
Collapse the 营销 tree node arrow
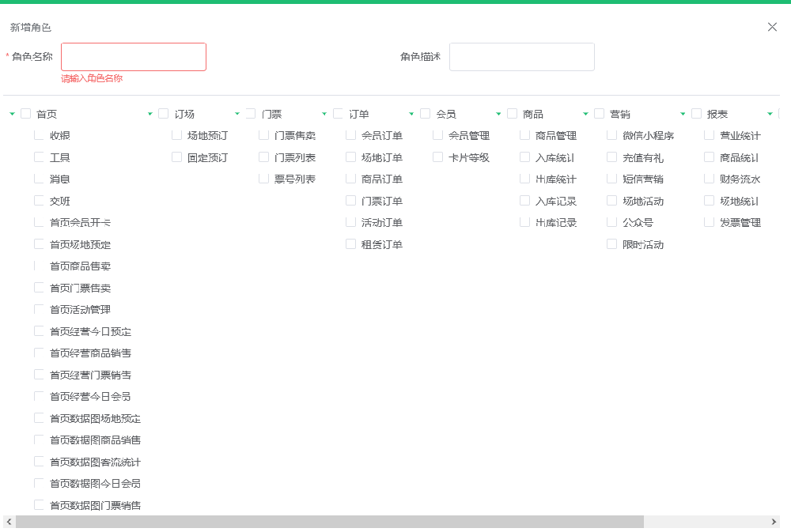tap(585, 114)
